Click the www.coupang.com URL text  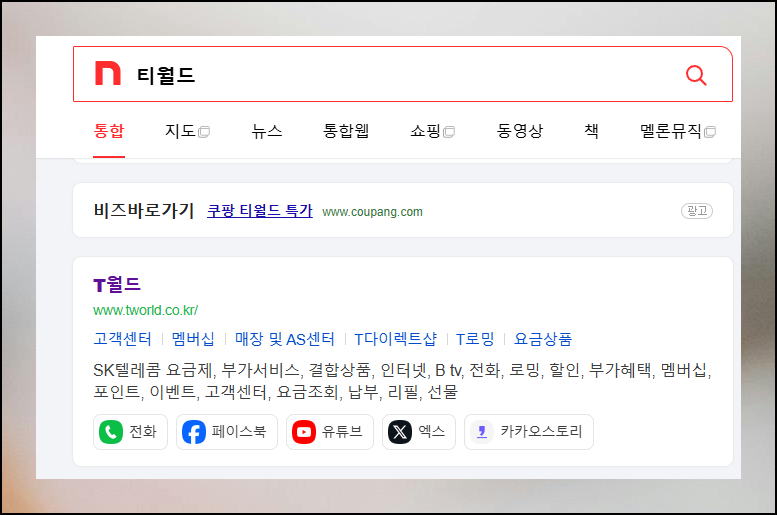point(372,212)
